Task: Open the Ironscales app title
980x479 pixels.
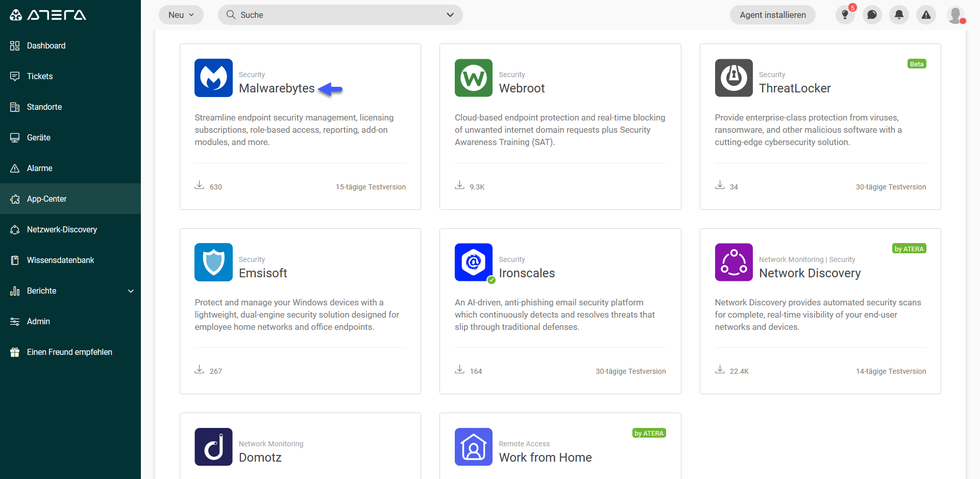Action: [x=527, y=273]
